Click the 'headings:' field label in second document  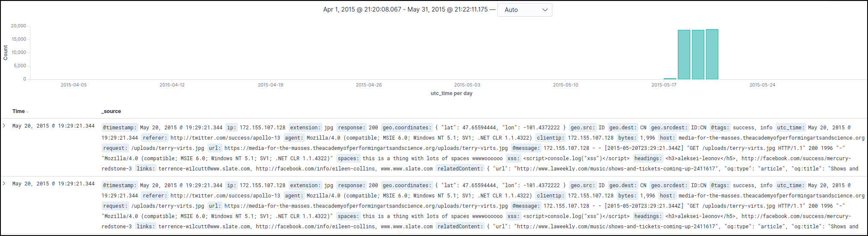[648, 216]
